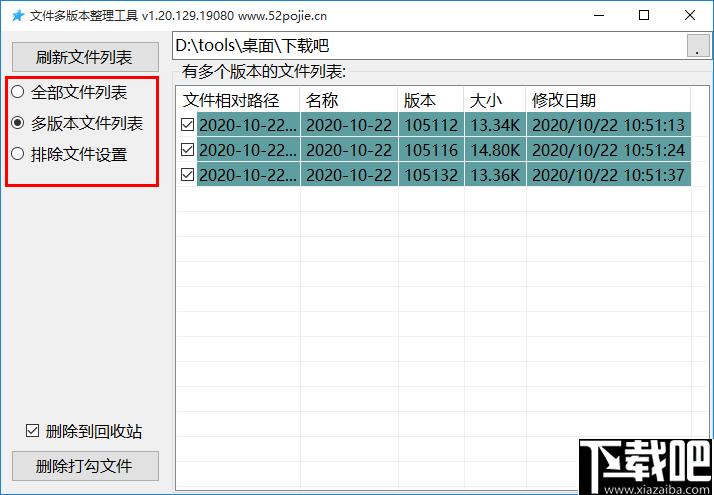The width and height of the screenshot is (714, 495).
Task: Click the size cell 13.36K
Action: tap(495, 175)
